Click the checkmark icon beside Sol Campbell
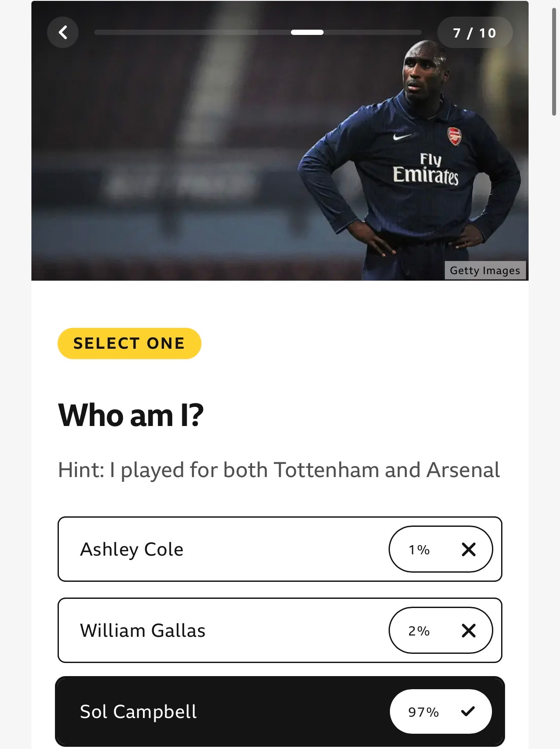The image size is (560, 749). tap(468, 711)
